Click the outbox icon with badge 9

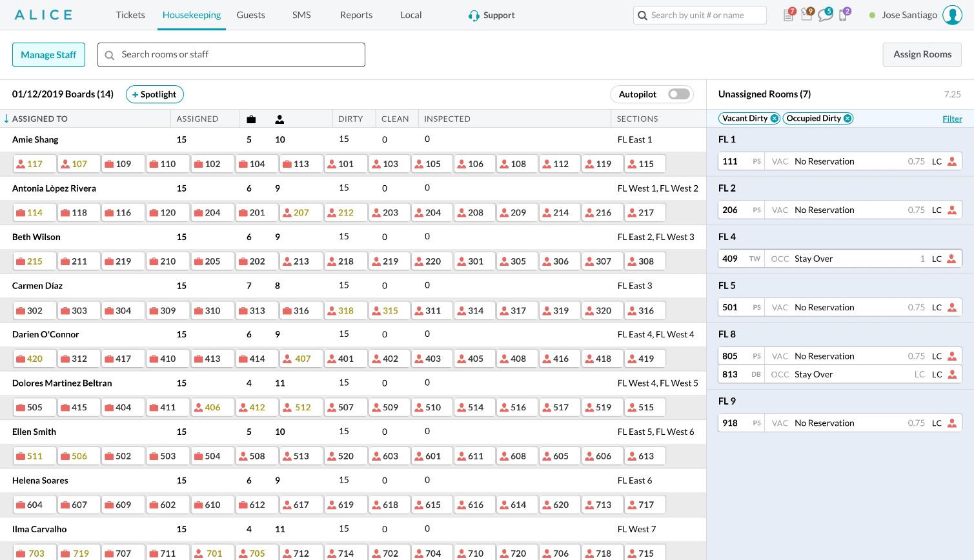click(807, 15)
